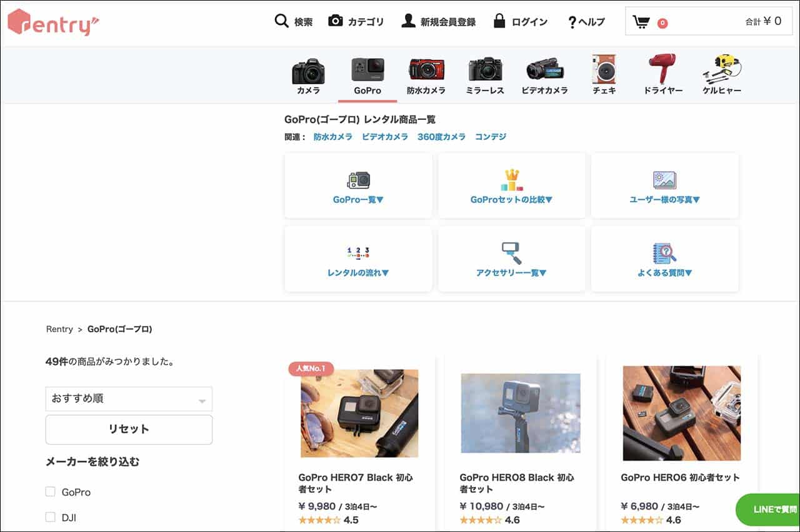The width and height of the screenshot is (800, 532).
Task: Click the 人気No.1 badge
Action: [x=311, y=368]
